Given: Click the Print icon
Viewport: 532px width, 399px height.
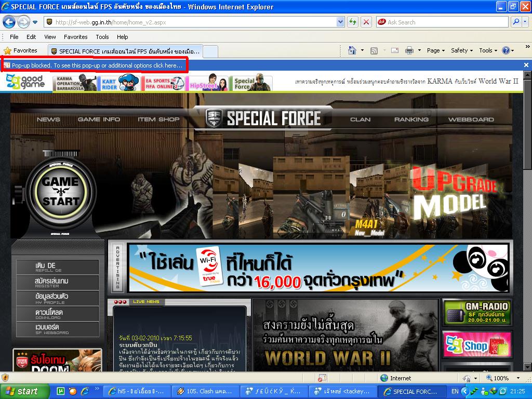Looking at the screenshot, I should coord(409,50).
